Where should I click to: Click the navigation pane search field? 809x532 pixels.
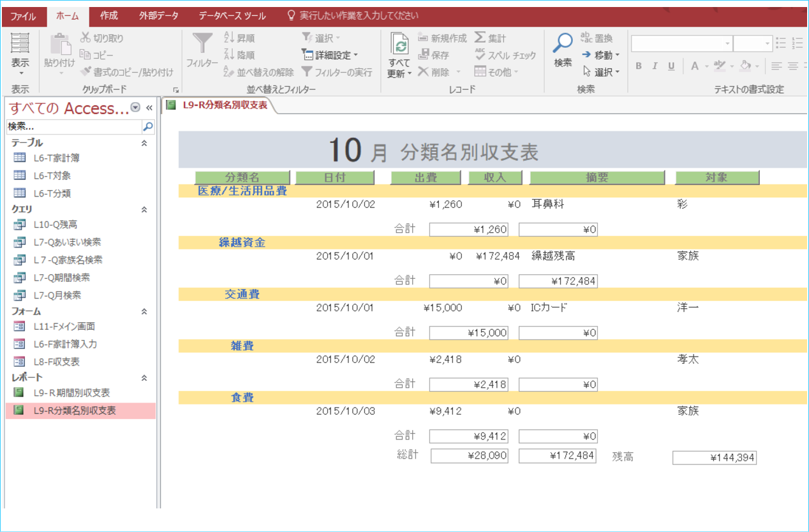point(73,127)
